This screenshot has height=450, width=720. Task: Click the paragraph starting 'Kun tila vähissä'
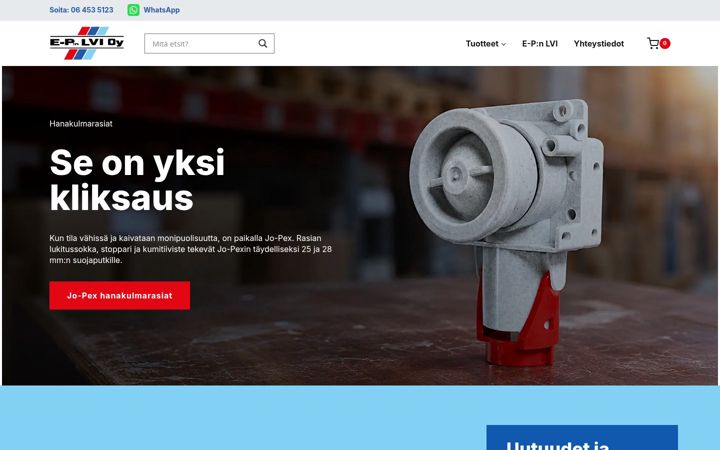(191, 249)
